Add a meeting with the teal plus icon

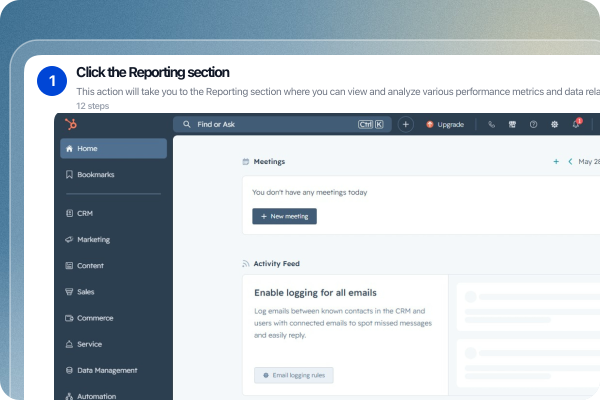pos(556,162)
